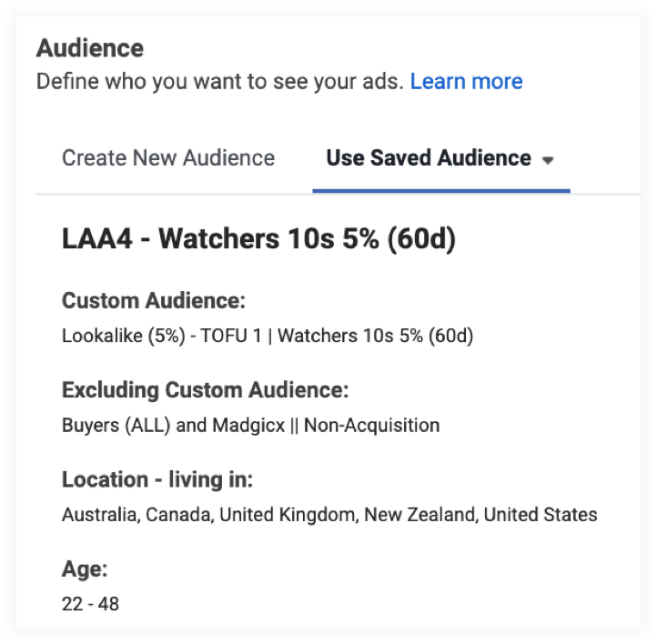Select the Use Saved Audience tab label
Screen dimensions: 657x644
(429, 158)
